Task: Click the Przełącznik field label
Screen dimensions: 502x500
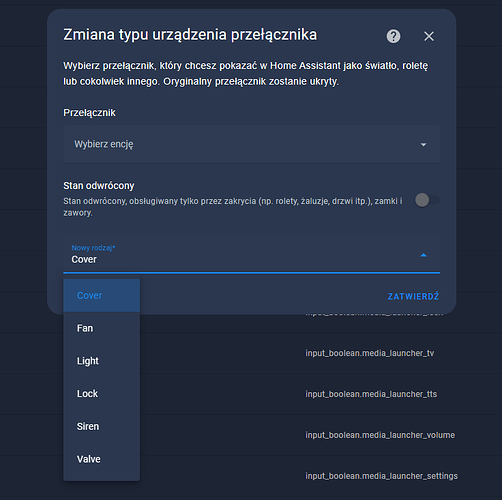Action: coord(89,113)
